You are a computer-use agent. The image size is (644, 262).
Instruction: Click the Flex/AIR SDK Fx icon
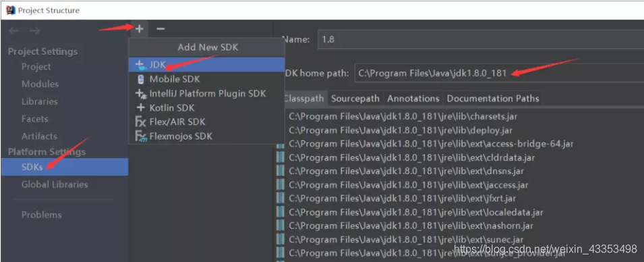[x=141, y=122]
